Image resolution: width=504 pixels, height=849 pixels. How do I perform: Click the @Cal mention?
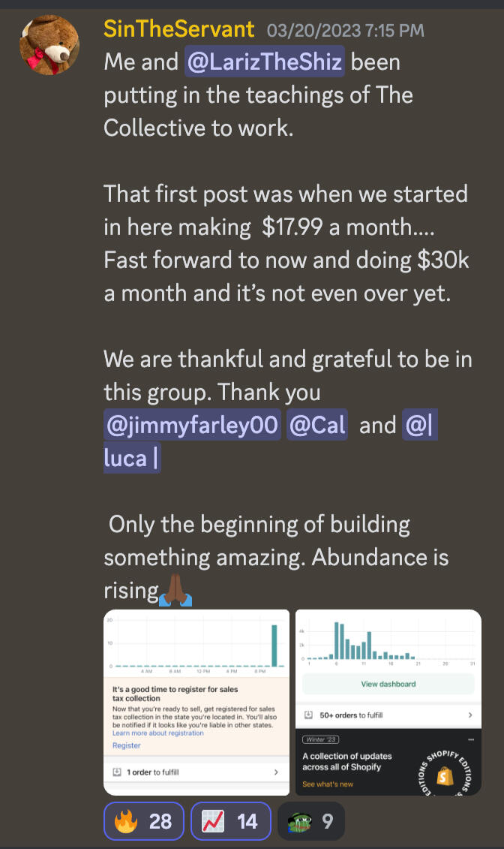(316, 426)
